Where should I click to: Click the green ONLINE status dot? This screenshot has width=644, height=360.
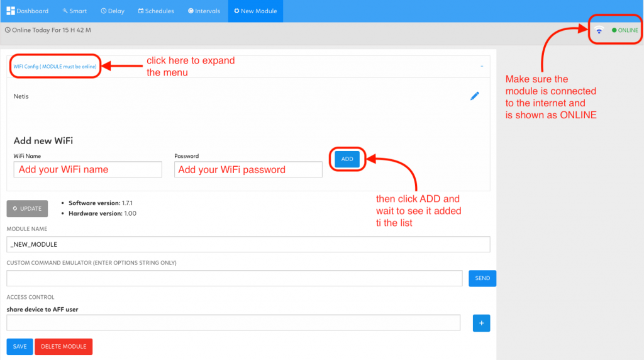coord(614,30)
